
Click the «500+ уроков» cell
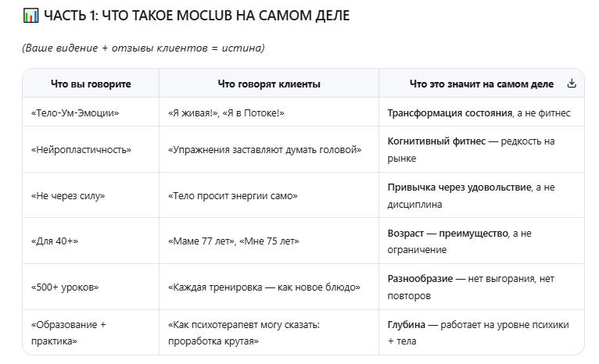[65, 287]
